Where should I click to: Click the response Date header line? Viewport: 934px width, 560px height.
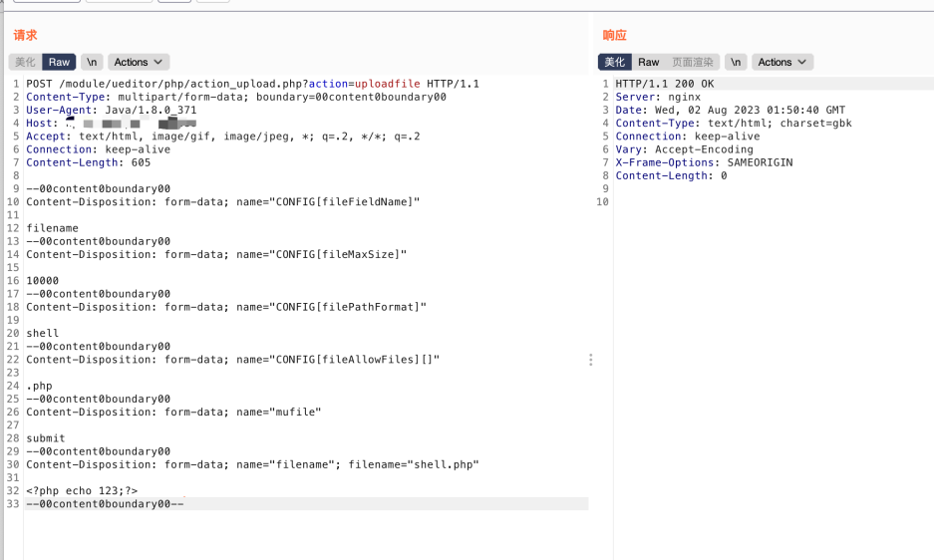[x=731, y=111]
